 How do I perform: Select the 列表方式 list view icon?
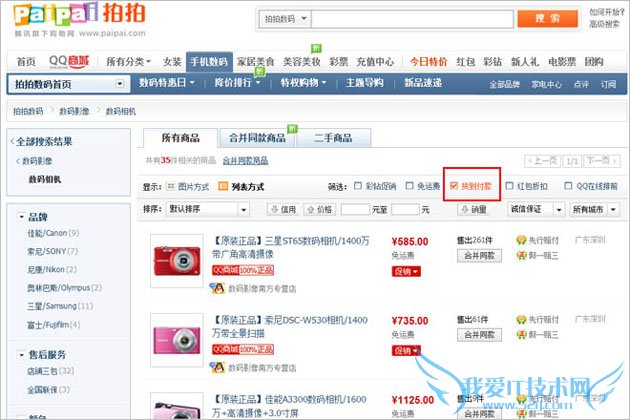(223, 186)
